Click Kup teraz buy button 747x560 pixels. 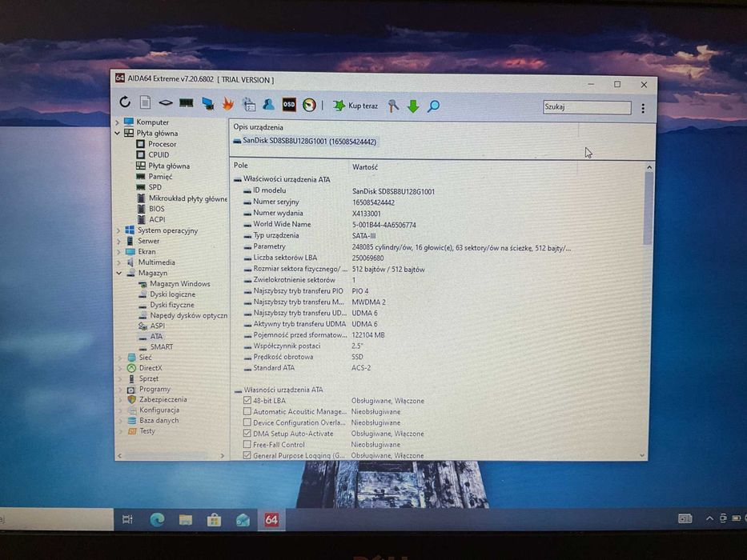(355, 106)
